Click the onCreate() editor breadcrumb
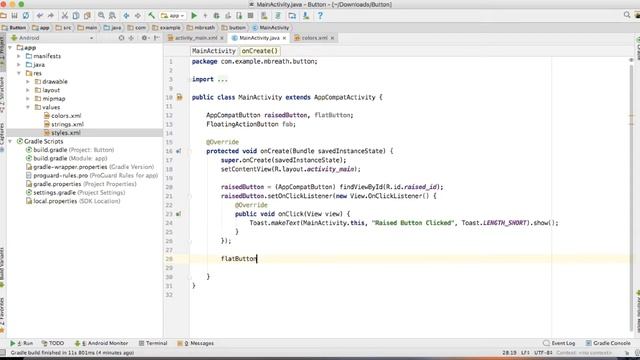640x360 pixels. pos(260,51)
